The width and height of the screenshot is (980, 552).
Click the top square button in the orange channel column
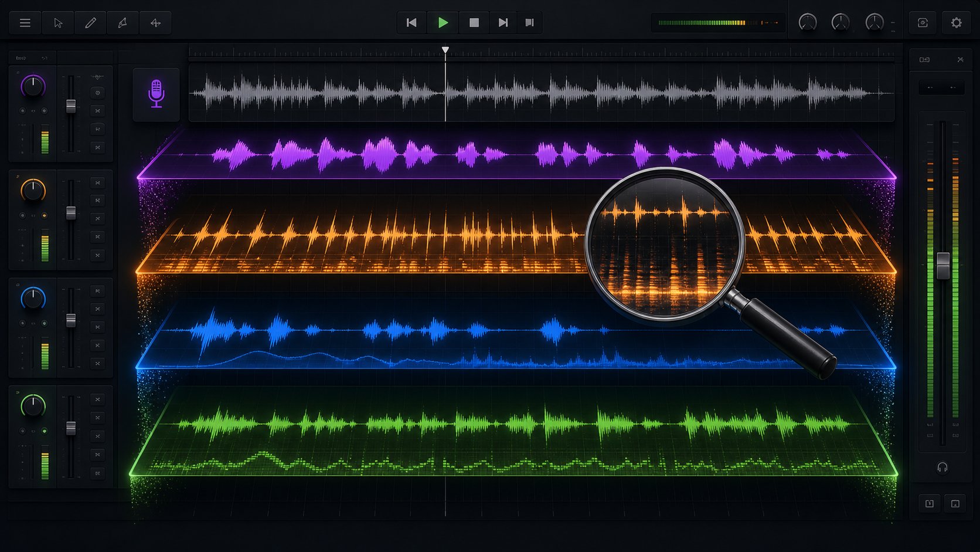tap(98, 183)
